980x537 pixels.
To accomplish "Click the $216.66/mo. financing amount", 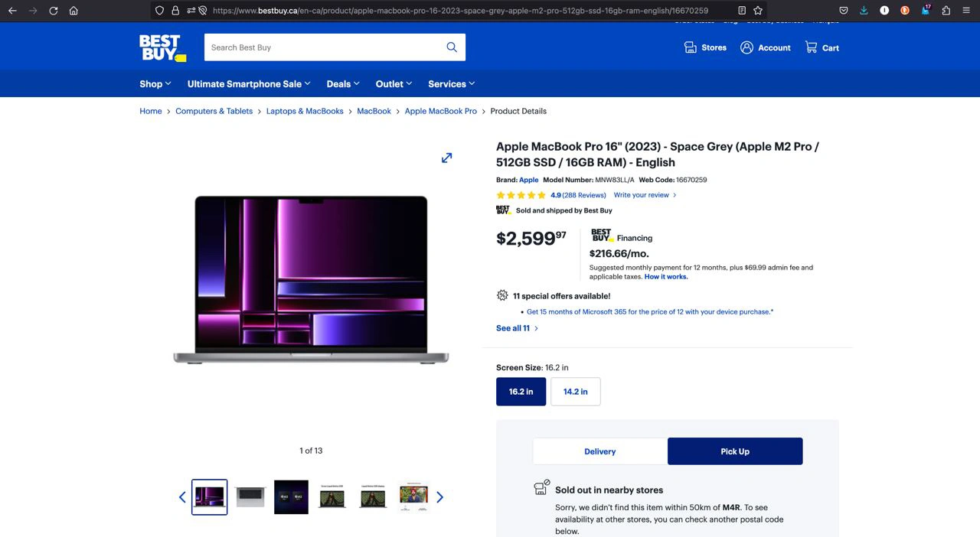I will click(x=619, y=254).
